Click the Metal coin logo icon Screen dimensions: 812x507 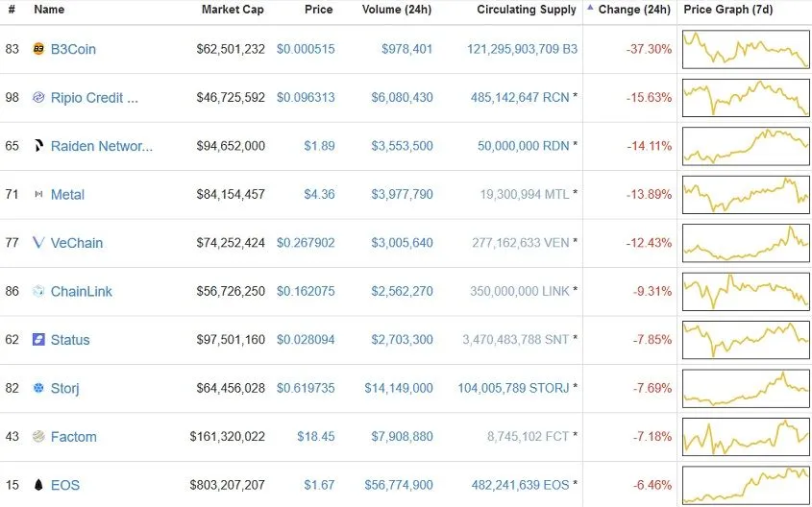click(x=38, y=194)
